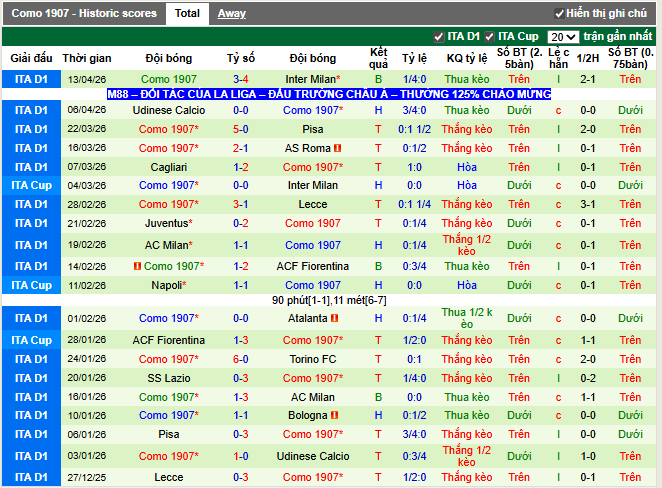Click the ITA Cup label in the Napoli row
This screenshot has width=662, height=488.
[x=31, y=285]
